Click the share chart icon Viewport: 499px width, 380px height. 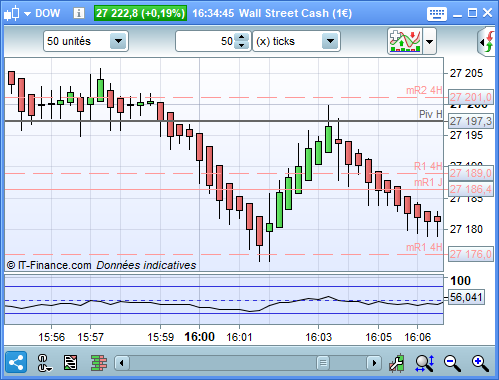tap(16, 362)
